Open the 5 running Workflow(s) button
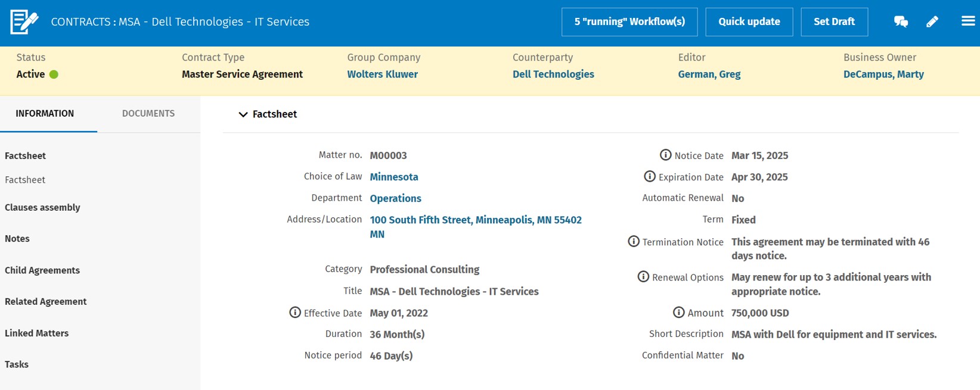The width and height of the screenshot is (980, 390). click(629, 22)
